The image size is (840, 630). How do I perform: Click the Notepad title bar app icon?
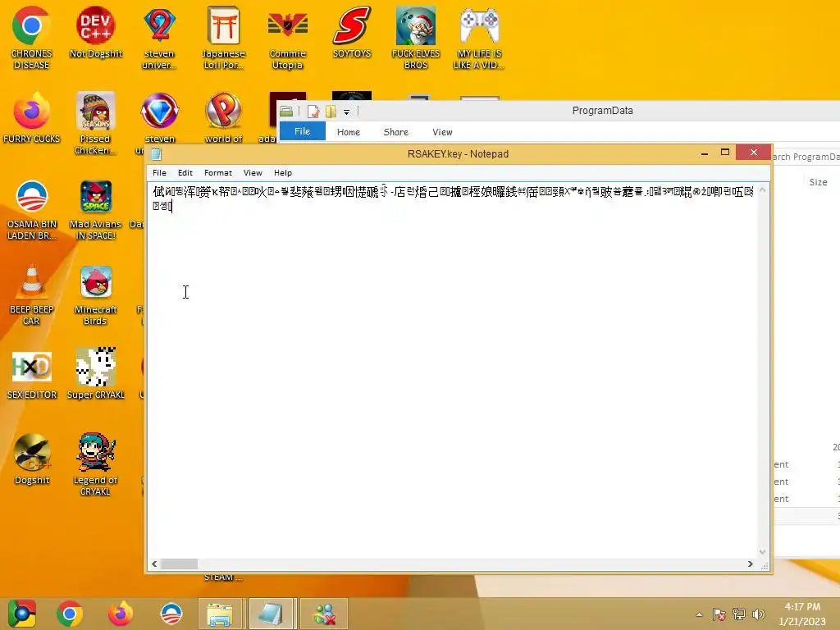coord(157,154)
